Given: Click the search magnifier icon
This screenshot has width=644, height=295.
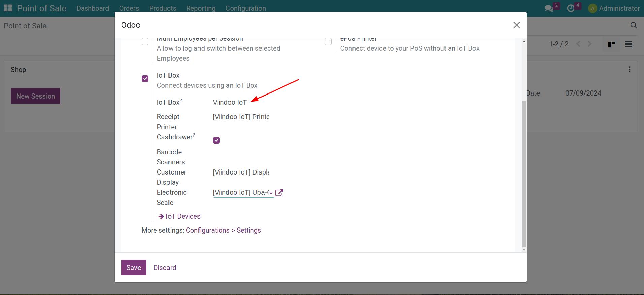Looking at the screenshot, I should pyautogui.click(x=634, y=26).
